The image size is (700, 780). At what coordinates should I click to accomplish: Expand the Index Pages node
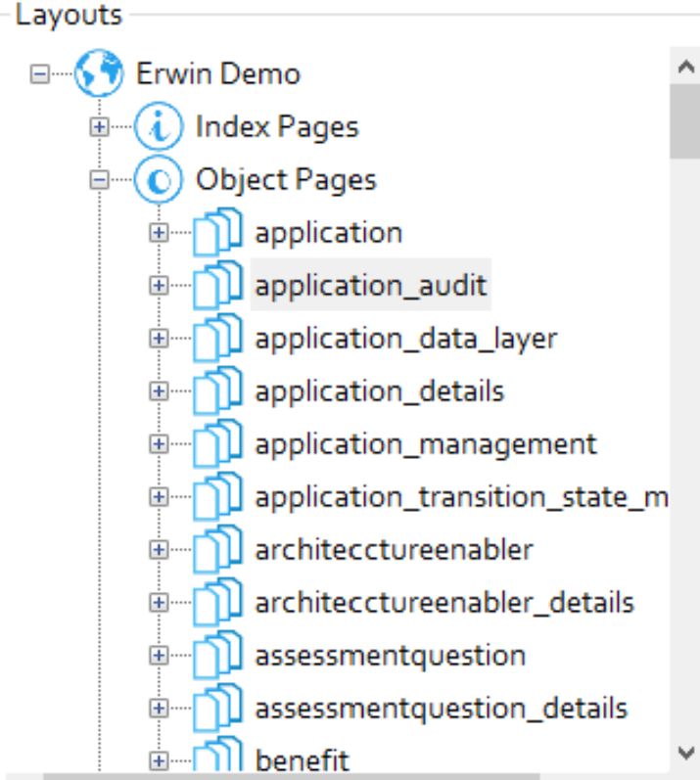99,127
